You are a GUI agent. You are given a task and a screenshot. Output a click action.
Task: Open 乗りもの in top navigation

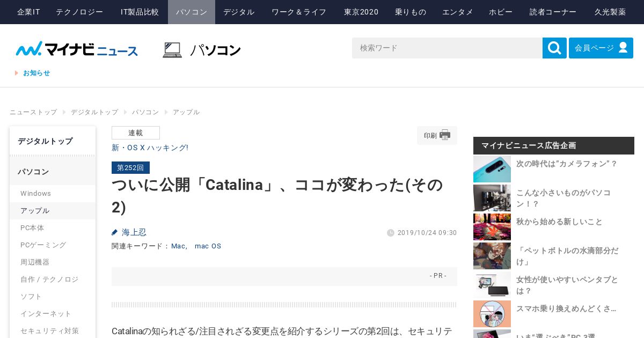(x=411, y=12)
